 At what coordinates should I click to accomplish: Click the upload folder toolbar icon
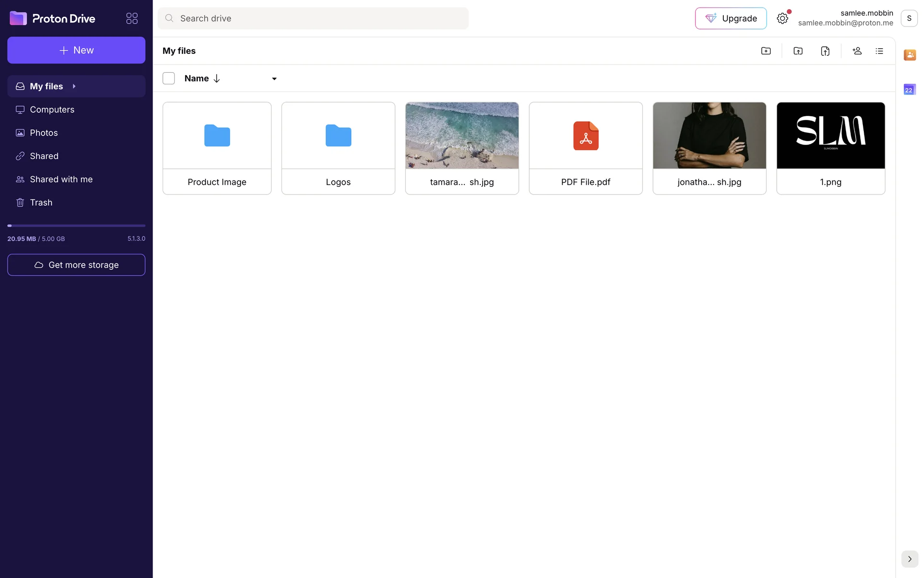pos(798,51)
